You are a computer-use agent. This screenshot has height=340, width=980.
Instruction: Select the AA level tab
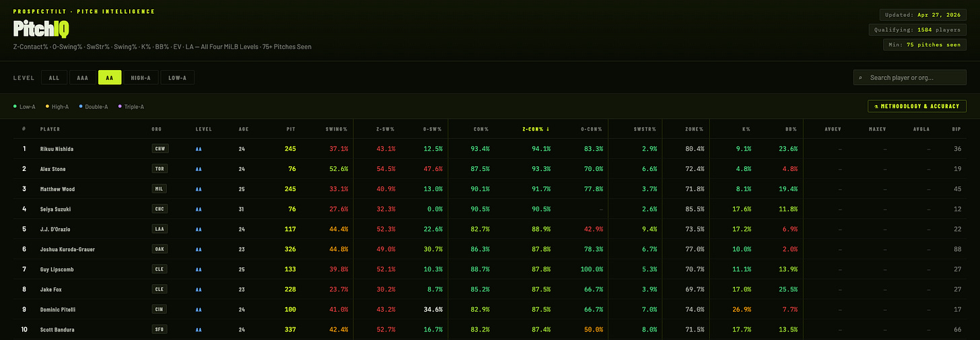tap(110, 78)
